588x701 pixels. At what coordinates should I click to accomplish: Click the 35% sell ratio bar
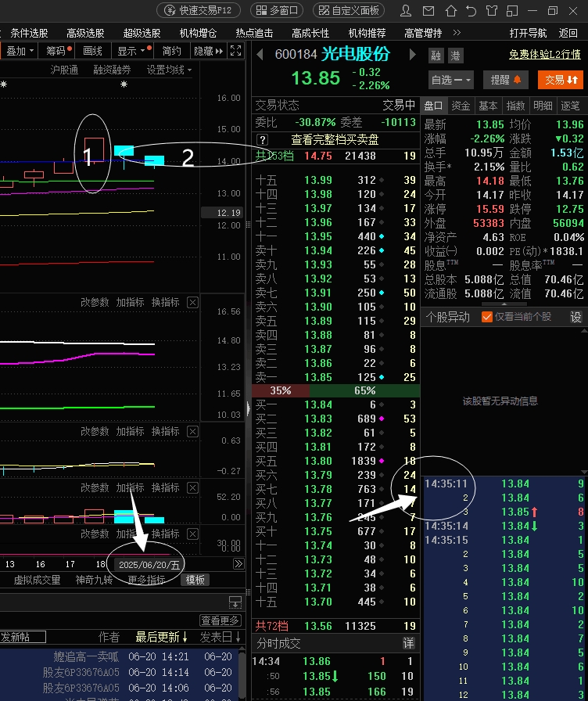pos(281,390)
